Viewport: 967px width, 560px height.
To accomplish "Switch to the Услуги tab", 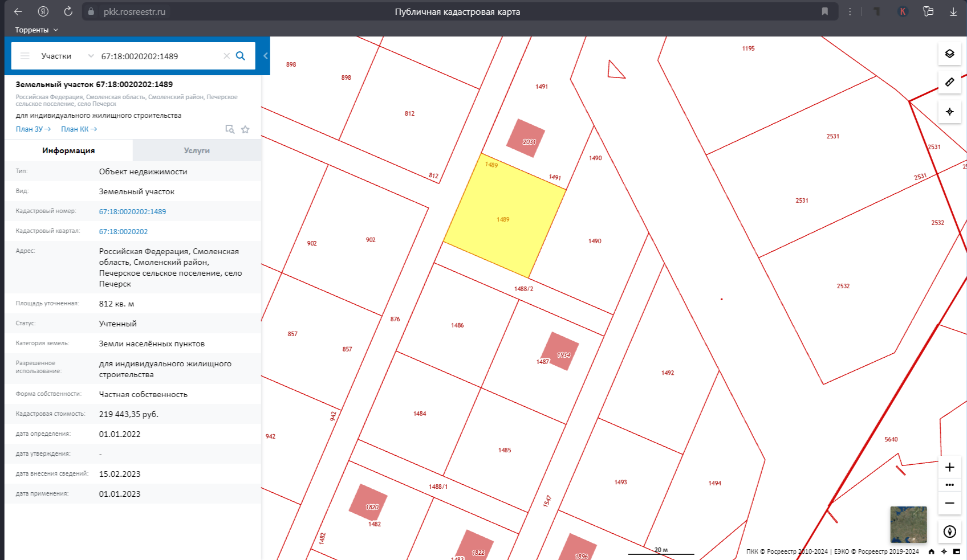I will click(197, 150).
